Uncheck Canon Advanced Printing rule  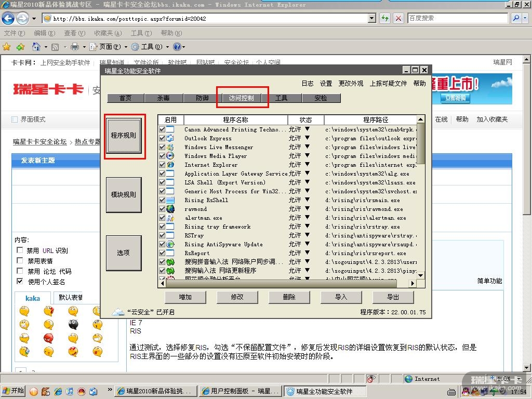[x=162, y=129]
